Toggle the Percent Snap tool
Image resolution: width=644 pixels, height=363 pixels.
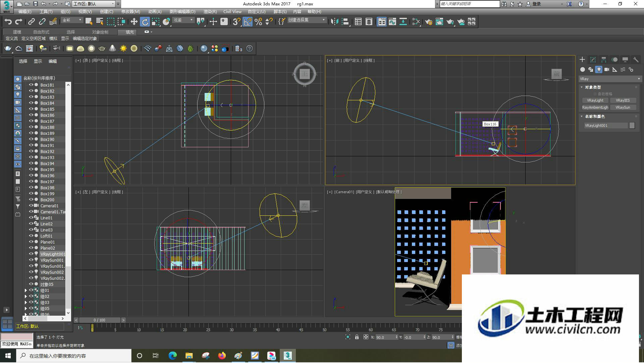pyautogui.click(x=258, y=22)
